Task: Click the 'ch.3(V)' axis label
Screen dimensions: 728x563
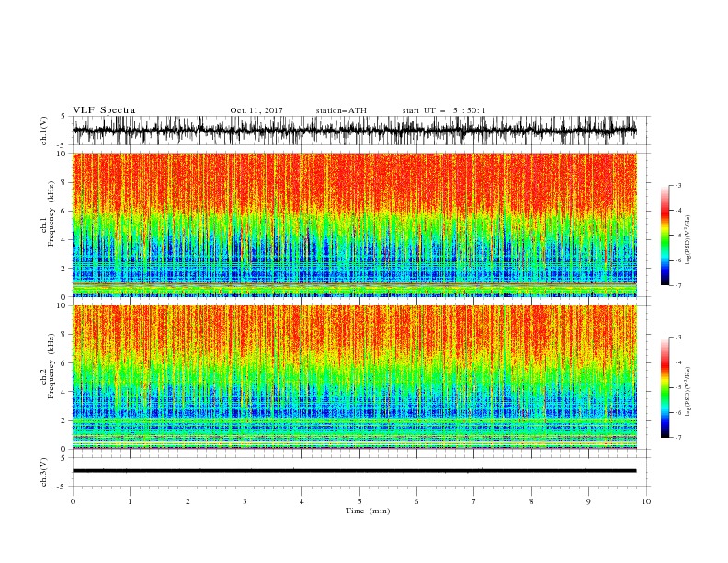Action: click(x=44, y=472)
